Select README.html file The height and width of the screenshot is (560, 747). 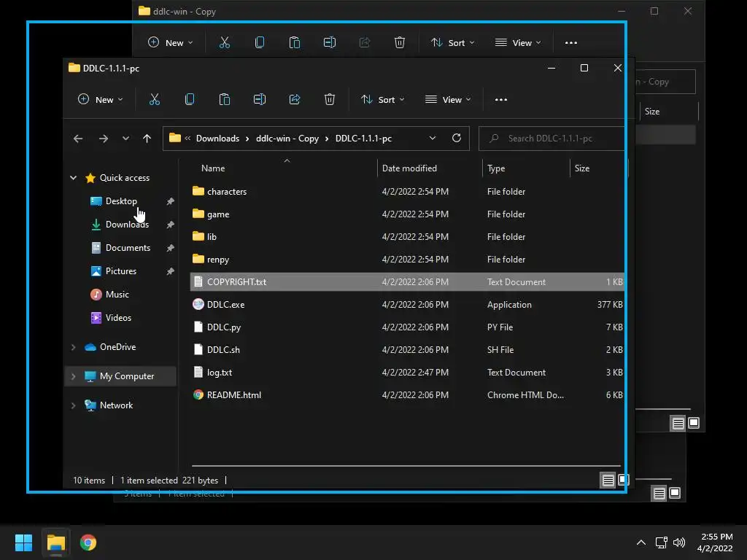point(234,394)
